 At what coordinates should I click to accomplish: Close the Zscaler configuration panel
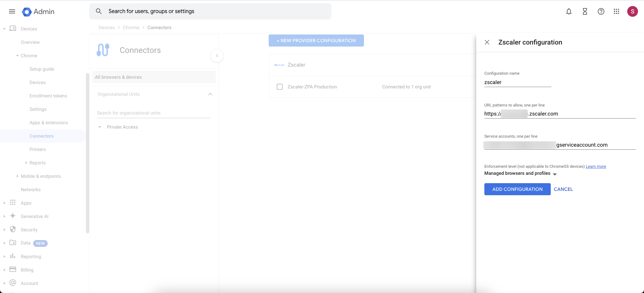pyautogui.click(x=487, y=42)
